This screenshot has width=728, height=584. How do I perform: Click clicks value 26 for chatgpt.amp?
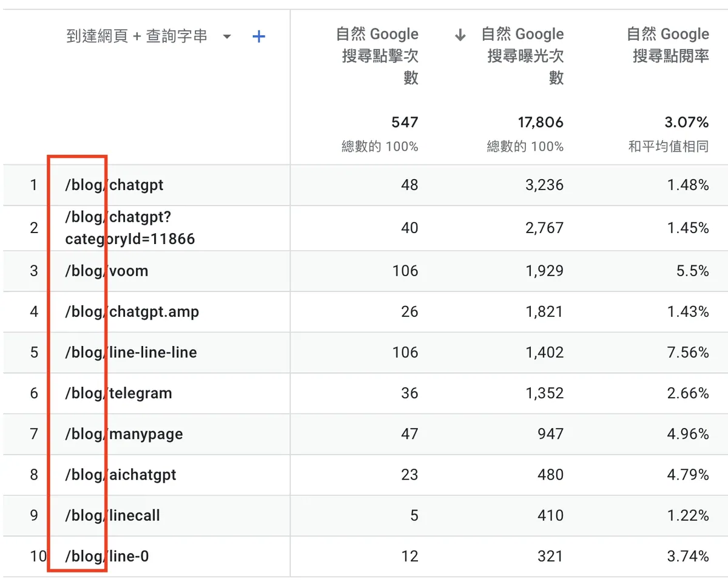click(x=409, y=312)
